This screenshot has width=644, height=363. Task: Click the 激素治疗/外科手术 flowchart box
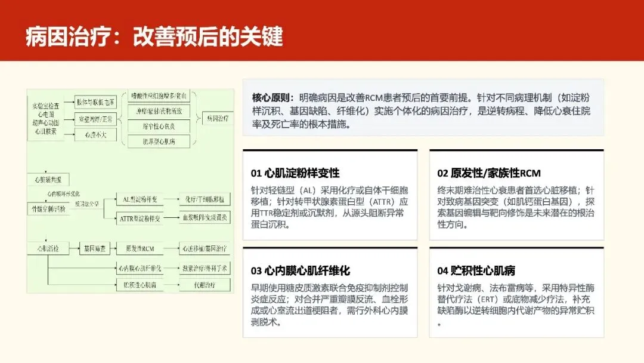(205, 268)
